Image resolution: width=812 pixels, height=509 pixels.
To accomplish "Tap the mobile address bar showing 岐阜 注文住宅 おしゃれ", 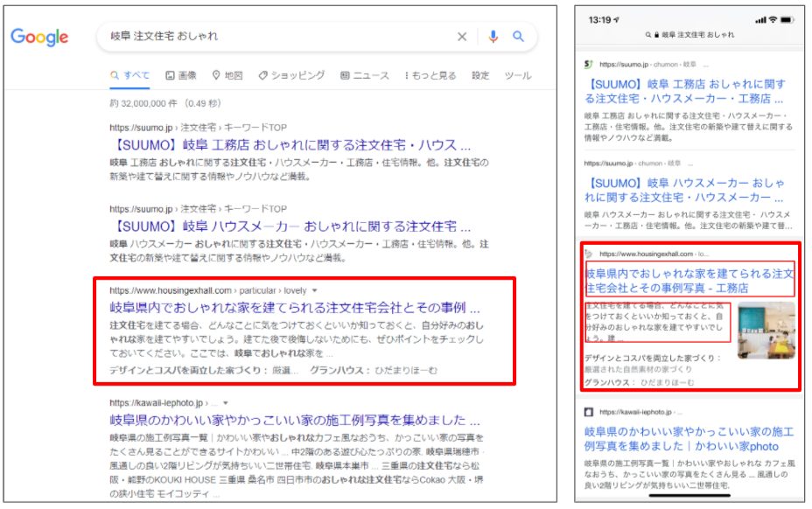I will [x=689, y=35].
